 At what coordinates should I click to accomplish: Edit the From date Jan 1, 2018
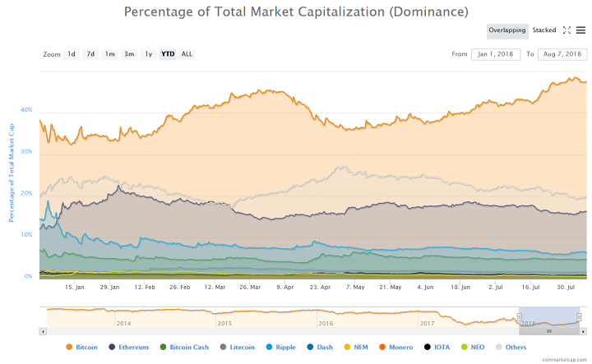click(495, 54)
